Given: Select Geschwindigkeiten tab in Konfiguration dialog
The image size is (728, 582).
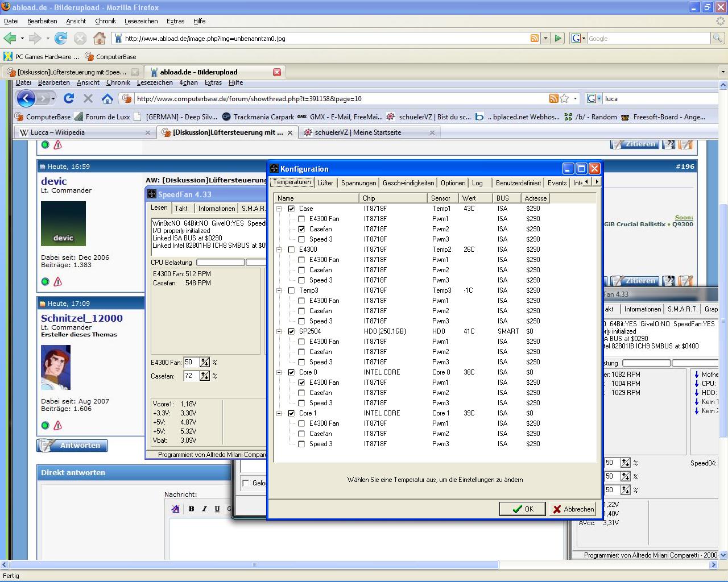Looking at the screenshot, I should (408, 183).
